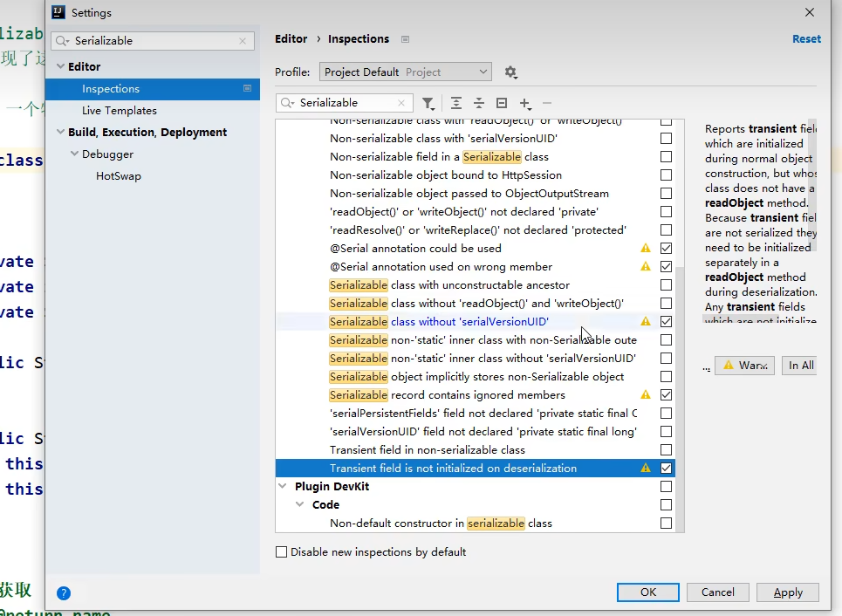The width and height of the screenshot is (842, 616).
Task: Collapse 'Build, Execution, Deployment' section
Action: (61, 132)
